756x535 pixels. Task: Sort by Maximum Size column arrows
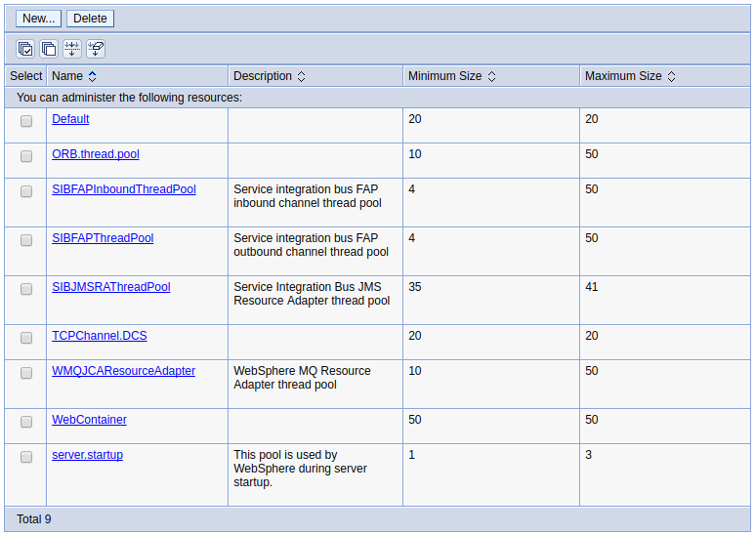(671, 76)
